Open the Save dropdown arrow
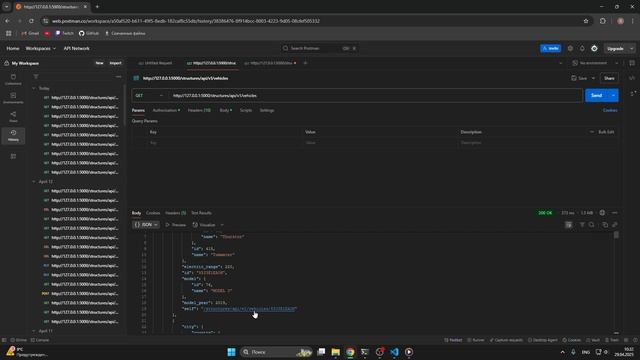This screenshot has width=640, height=360. tap(593, 78)
